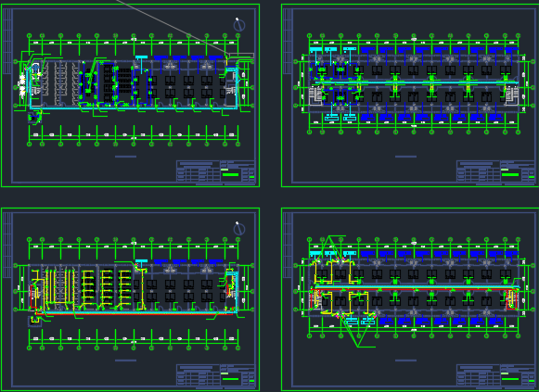
Task: Click the title block of the top-left sheet
Action: click(x=215, y=171)
